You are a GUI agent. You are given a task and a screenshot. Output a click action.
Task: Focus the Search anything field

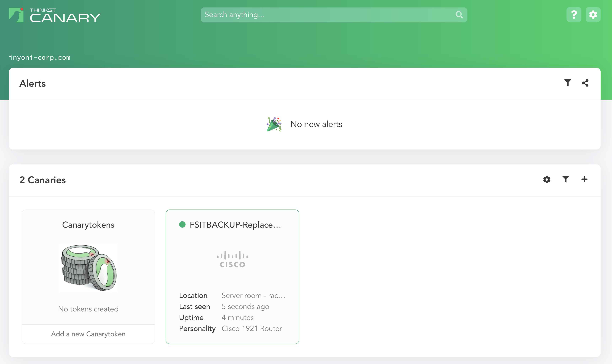click(334, 15)
